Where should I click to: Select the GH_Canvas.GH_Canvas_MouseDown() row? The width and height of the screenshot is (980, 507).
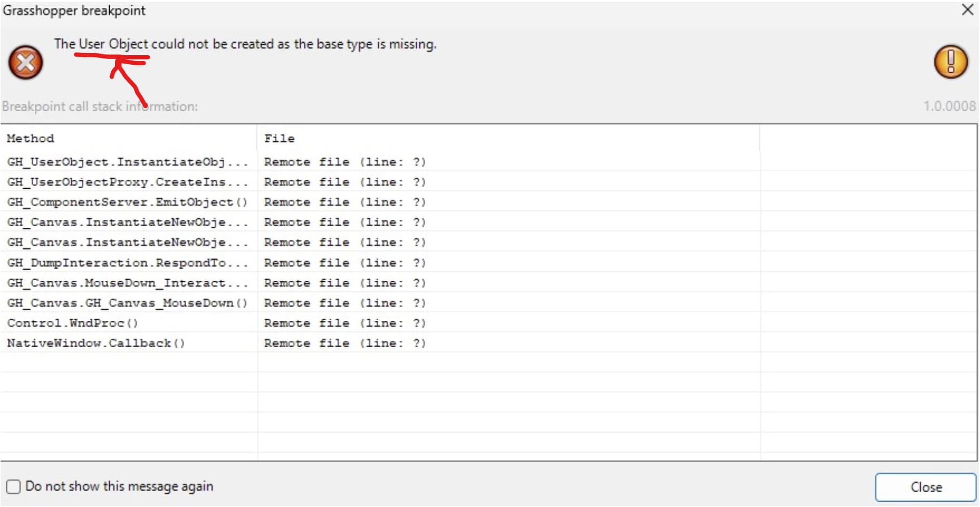click(127, 303)
